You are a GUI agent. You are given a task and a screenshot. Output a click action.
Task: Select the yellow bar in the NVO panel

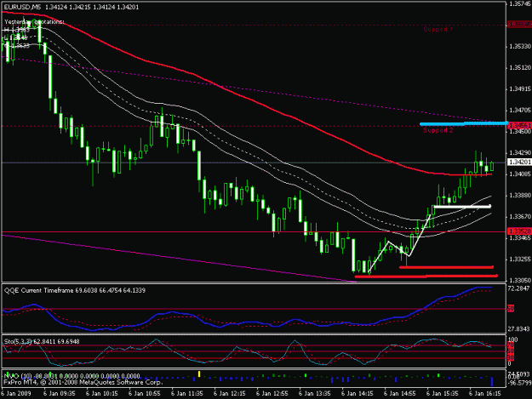(199, 374)
